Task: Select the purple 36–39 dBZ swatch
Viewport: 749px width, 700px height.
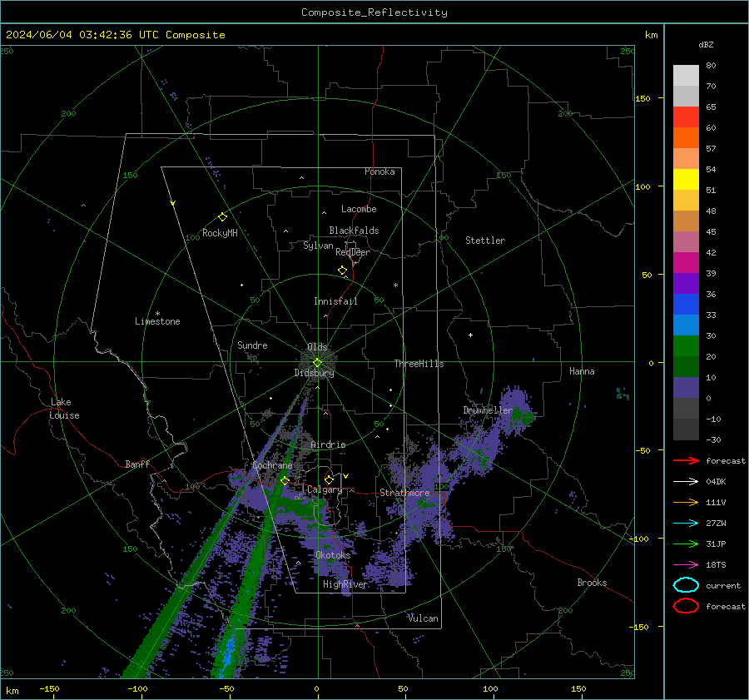Action: (x=686, y=283)
